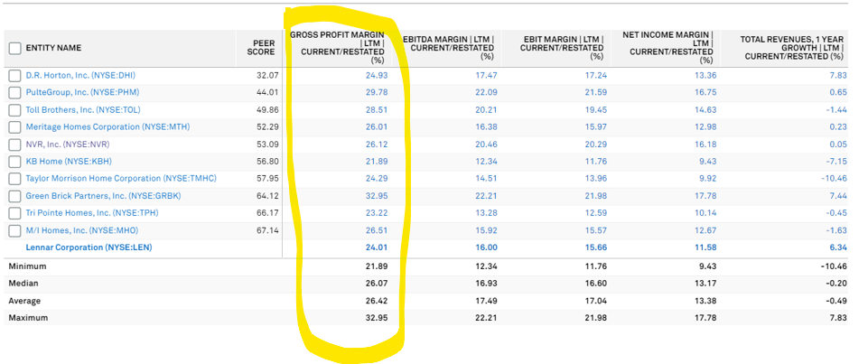Click PulteGroup net income margin 16.75
This screenshot has width=868, height=364.
tap(705, 92)
